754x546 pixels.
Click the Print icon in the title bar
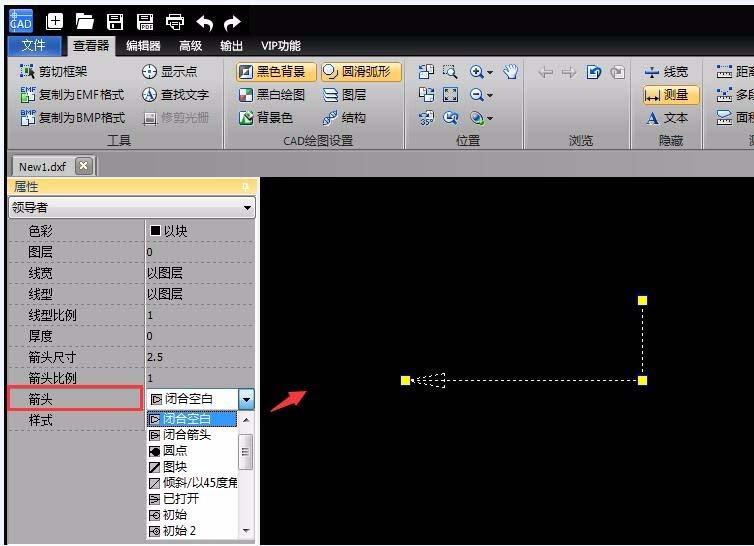(x=175, y=22)
